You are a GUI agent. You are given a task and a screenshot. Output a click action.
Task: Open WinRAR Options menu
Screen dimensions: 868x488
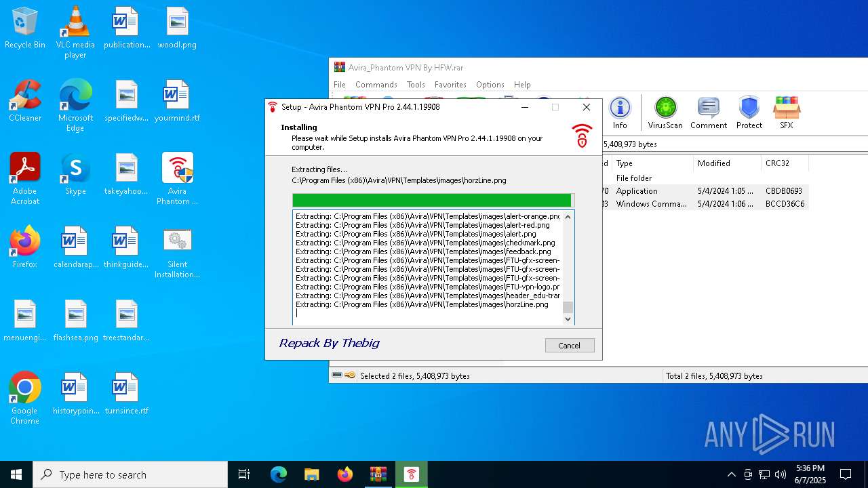pyautogui.click(x=490, y=85)
